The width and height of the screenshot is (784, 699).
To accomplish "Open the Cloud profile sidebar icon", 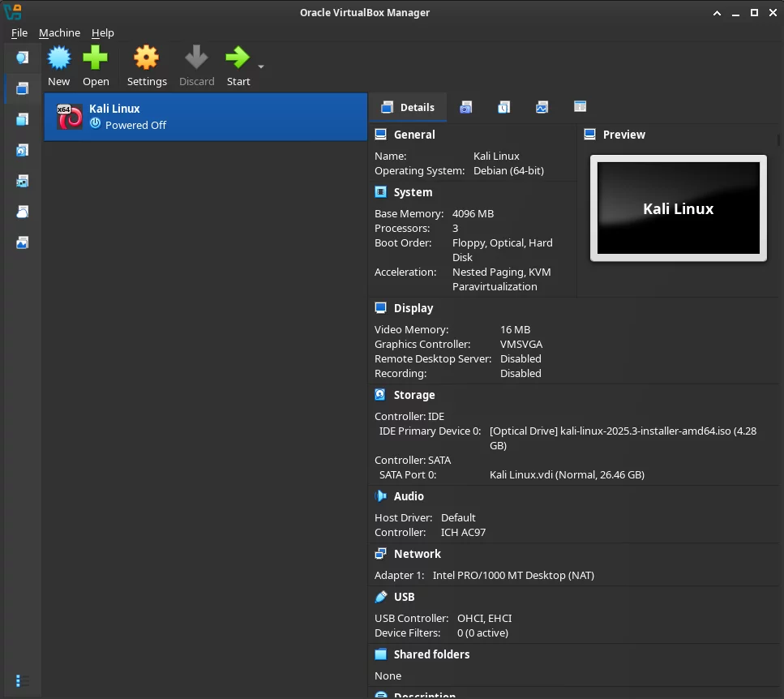I will [22, 212].
